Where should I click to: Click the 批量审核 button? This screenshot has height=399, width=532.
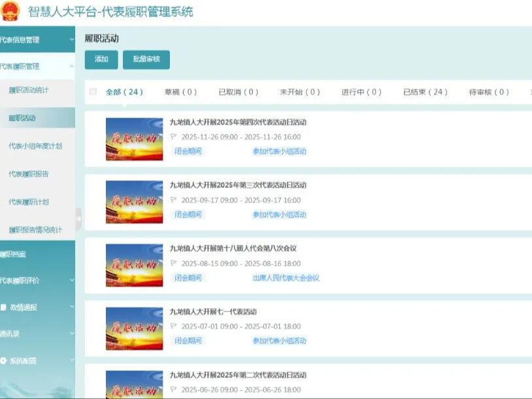146,59
